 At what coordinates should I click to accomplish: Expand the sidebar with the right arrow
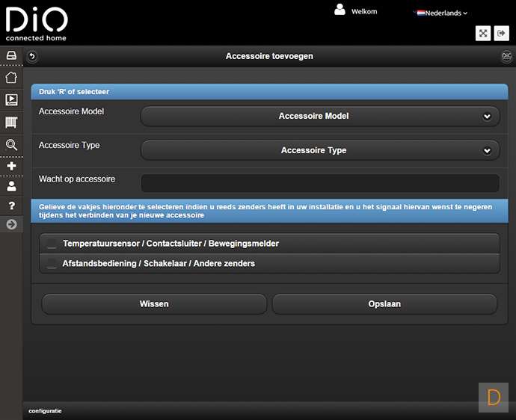(x=11, y=224)
